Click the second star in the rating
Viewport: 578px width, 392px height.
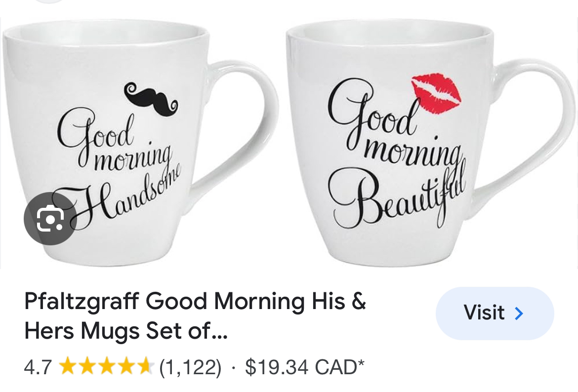pyautogui.click(x=87, y=365)
